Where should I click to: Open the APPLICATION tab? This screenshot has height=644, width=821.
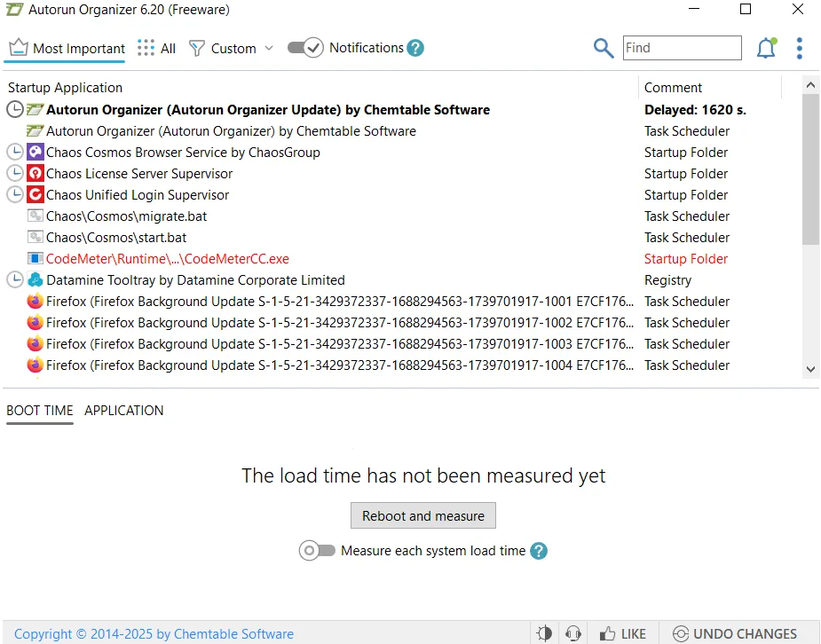pos(124,411)
